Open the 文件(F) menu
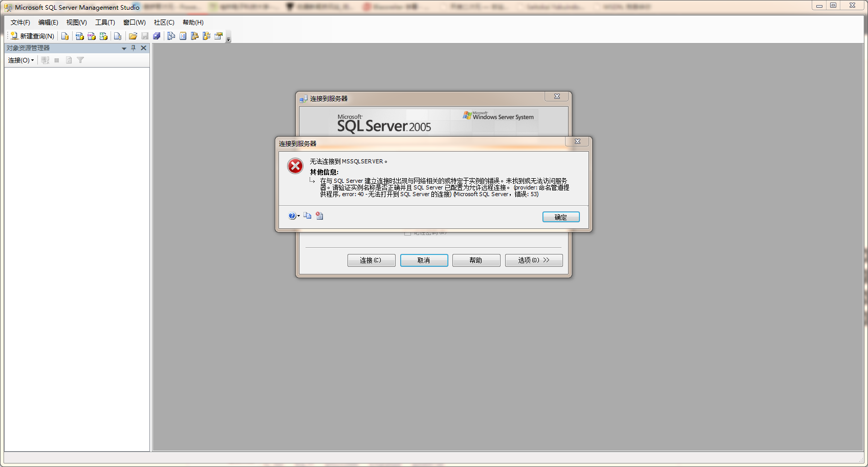Viewport: 868px width, 467px height. pyautogui.click(x=20, y=23)
